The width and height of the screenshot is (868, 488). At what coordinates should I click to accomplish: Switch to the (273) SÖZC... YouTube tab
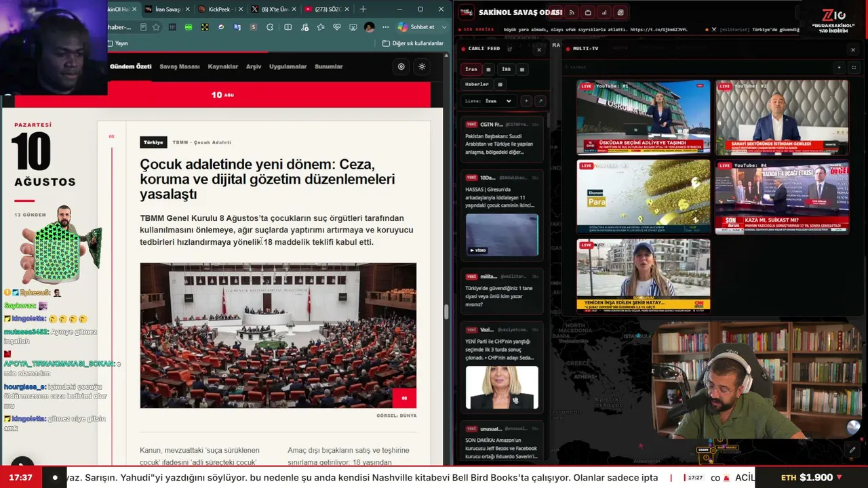(326, 9)
